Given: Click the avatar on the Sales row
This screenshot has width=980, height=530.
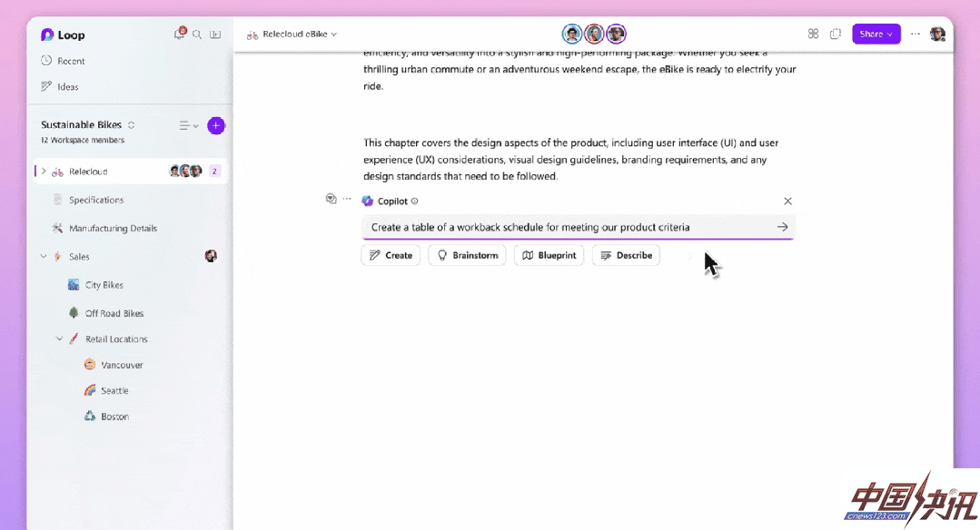Looking at the screenshot, I should coord(211,256).
